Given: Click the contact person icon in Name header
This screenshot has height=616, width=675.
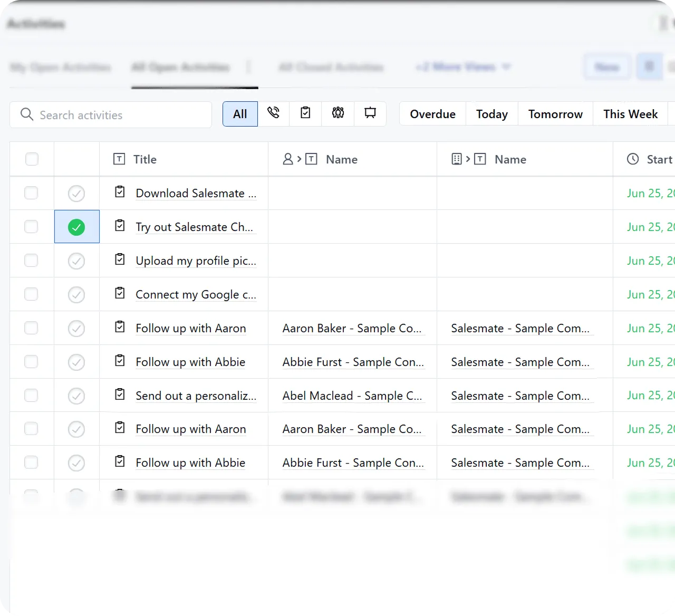Looking at the screenshot, I should [x=288, y=159].
